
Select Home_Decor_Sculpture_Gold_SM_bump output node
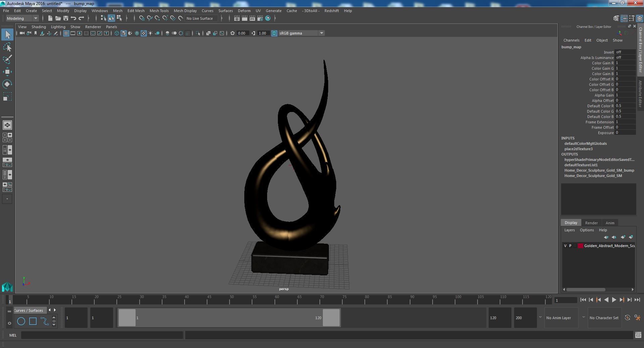[x=599, y=170]
